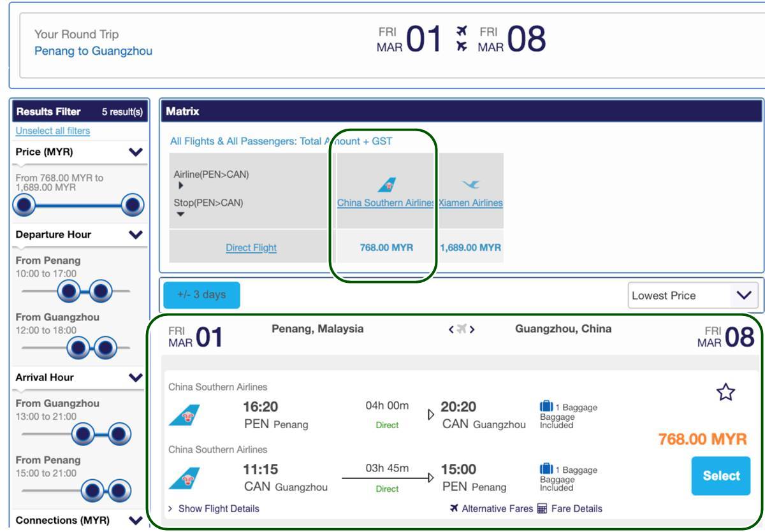
Task: Click airline logo beside 11:15 CAN departure
Action: click(x=184, y=478)
